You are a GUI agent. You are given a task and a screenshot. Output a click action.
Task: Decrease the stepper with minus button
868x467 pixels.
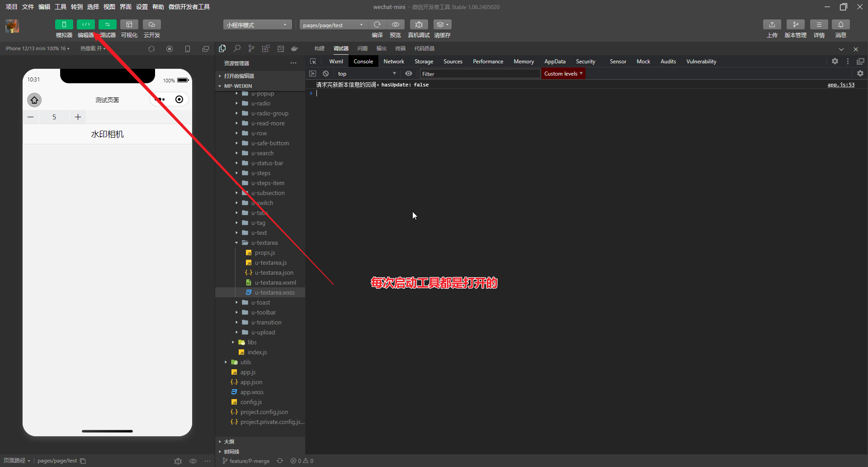tap(31, 117)
